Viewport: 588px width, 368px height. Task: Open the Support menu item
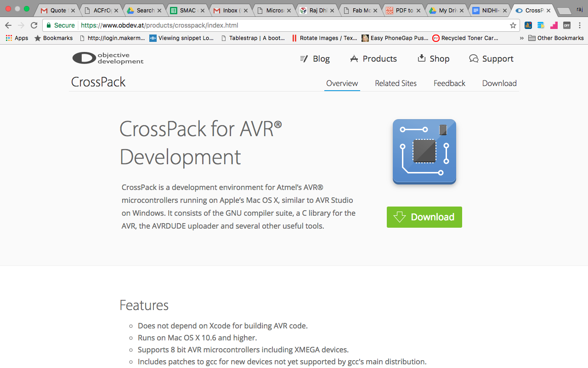[x=491, y=58]
